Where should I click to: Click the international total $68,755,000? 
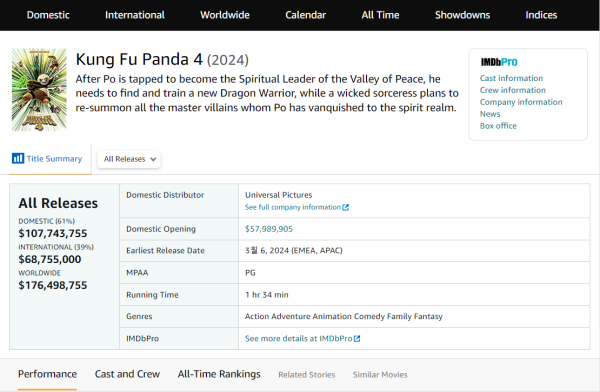[50, 259]
